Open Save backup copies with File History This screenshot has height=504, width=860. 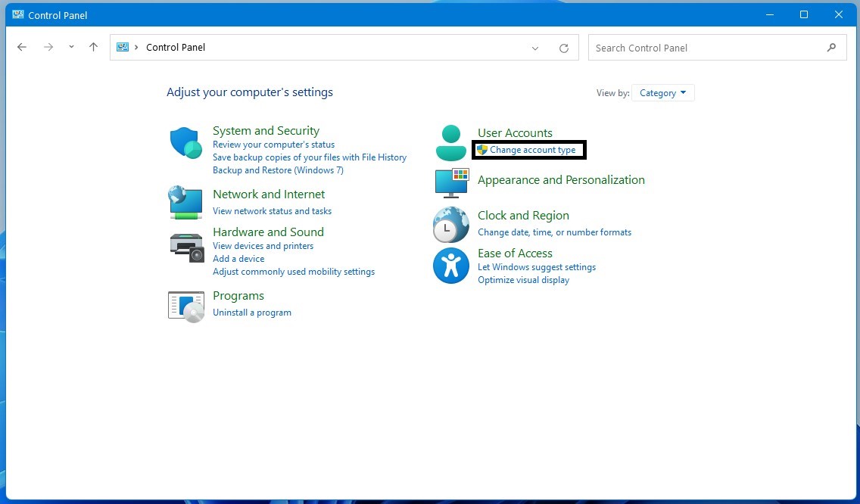(310, 157)
